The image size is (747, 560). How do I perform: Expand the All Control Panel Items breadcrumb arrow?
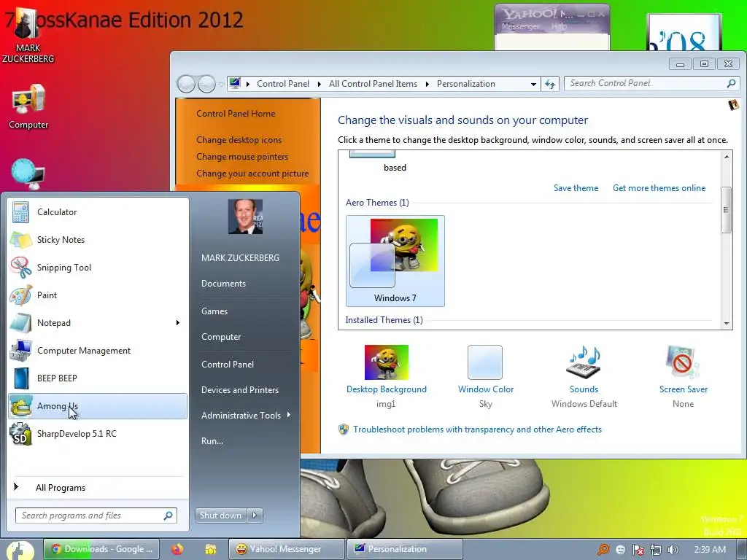coord(427,85)
